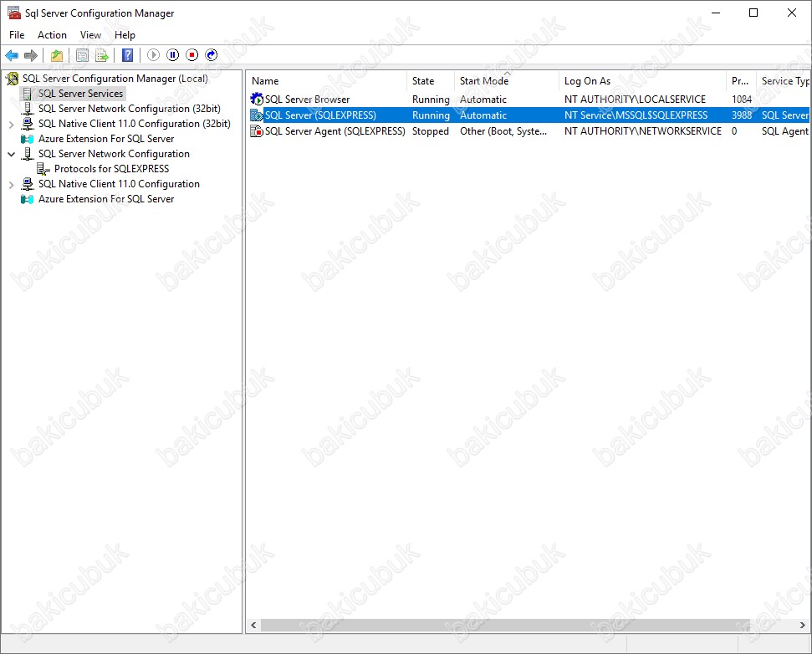Viewport: 812px width, 654px height.
Task: Click the SQL Server (SQLEXPRESS) service icon
Action: 257,115
